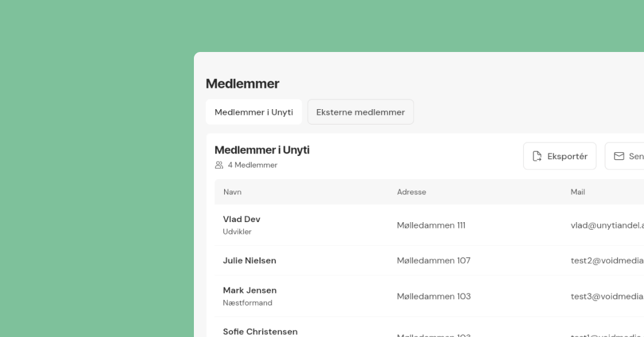This screenshot has height=337, width=644.
Task: Click the Mølledammen 107 address cell
Action: [433, 261]
